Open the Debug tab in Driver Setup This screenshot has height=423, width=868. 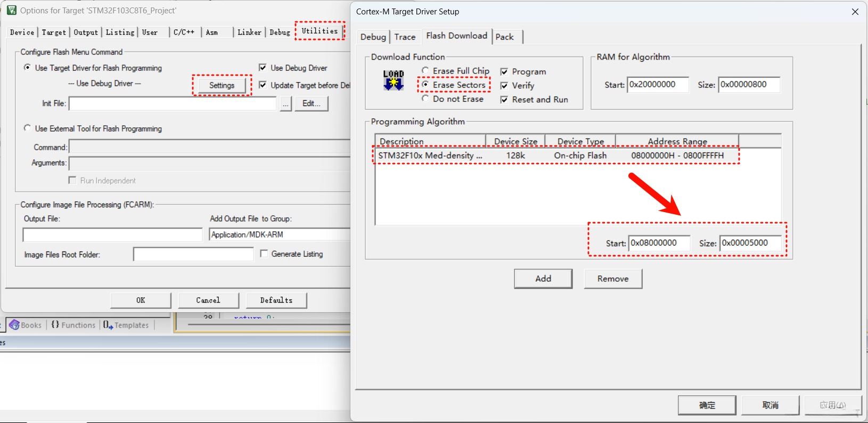[x=373, y=37]
